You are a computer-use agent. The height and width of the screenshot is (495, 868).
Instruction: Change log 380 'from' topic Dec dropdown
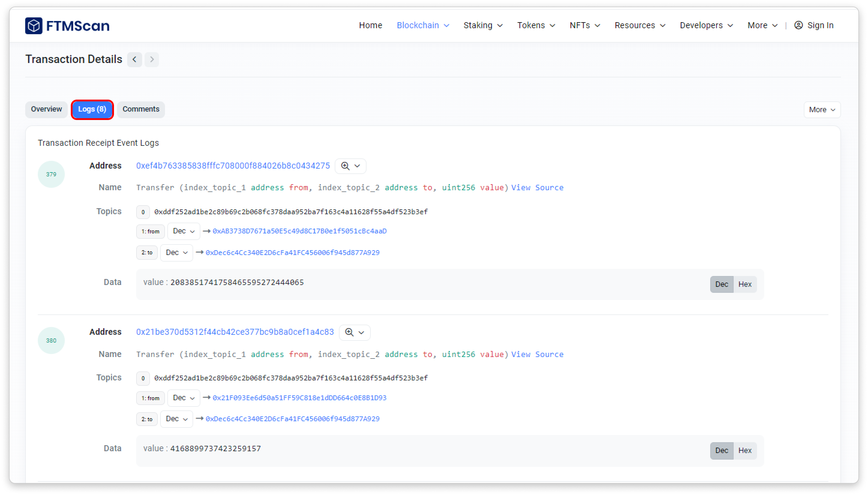184,398
